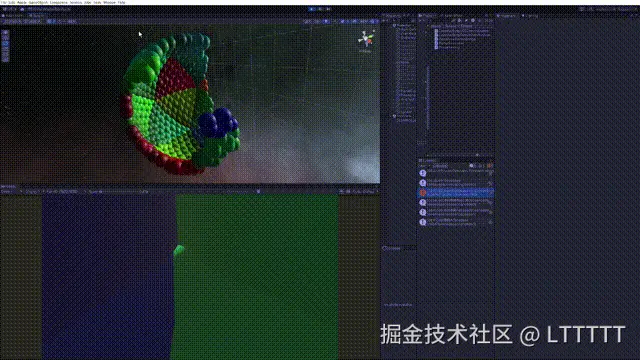Click the red error icon in Console list
640x360 pixels.
423,193
